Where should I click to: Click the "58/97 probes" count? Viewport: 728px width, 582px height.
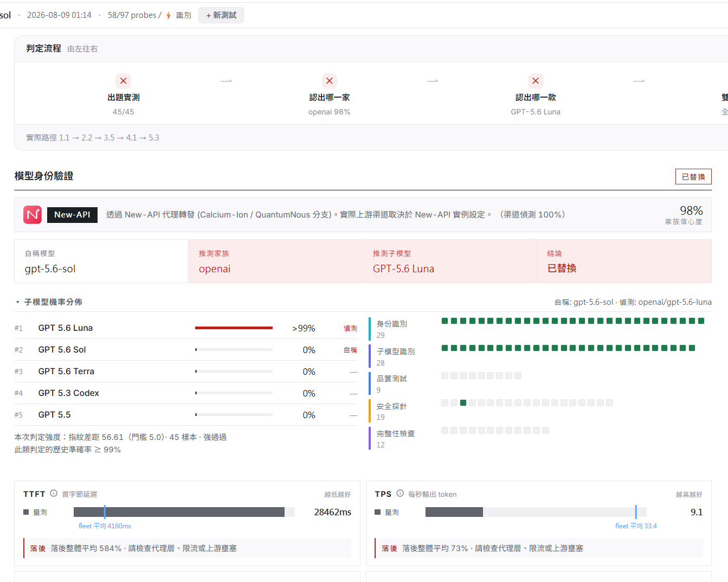[132, 15]
